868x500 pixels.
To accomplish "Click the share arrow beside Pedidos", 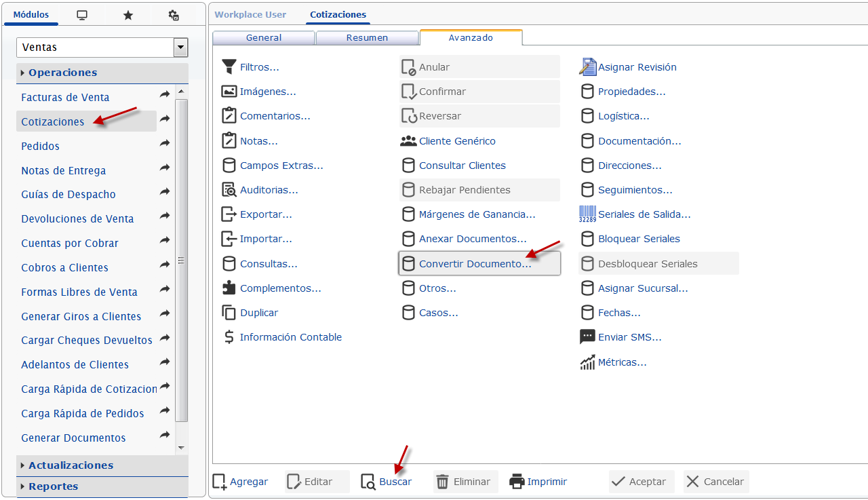I will coord(165,144).
